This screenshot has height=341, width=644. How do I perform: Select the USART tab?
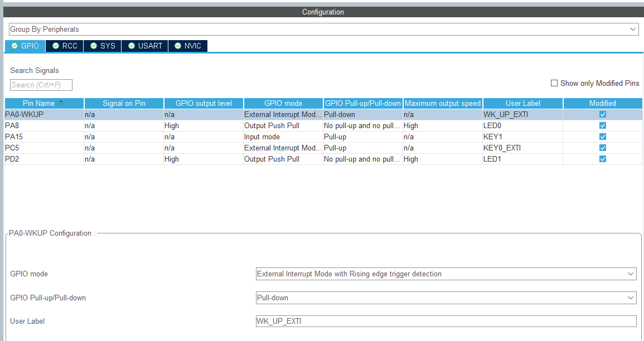(145, 46)
